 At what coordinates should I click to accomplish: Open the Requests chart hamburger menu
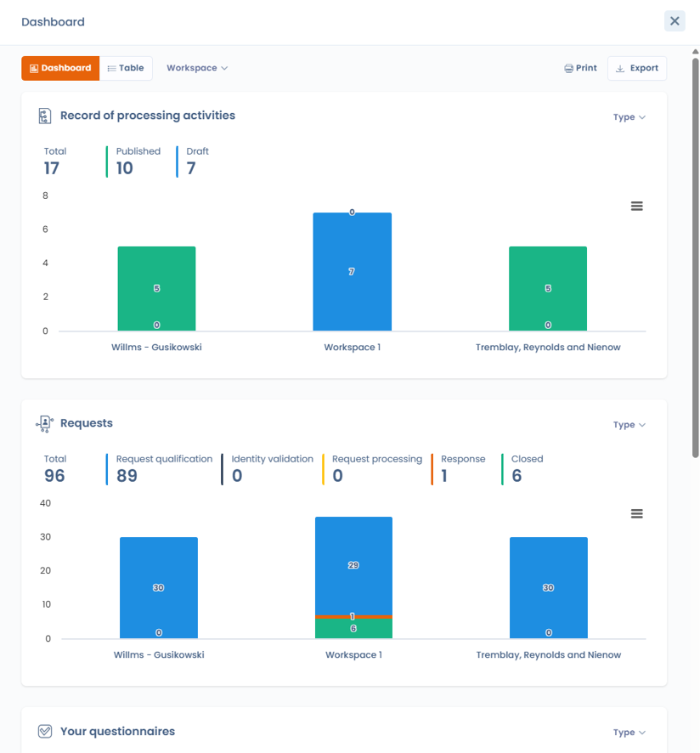(x=636, y=514)
